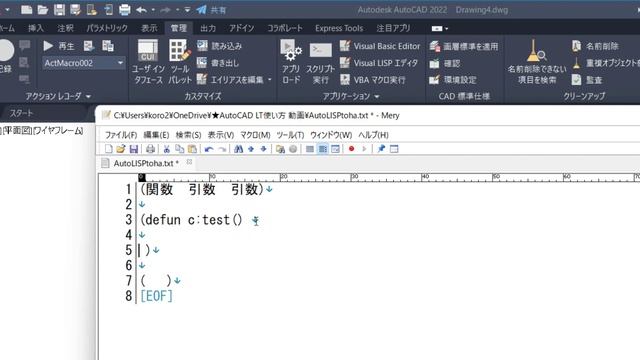Open the 出力 ribbon tab

coord(208,28)
